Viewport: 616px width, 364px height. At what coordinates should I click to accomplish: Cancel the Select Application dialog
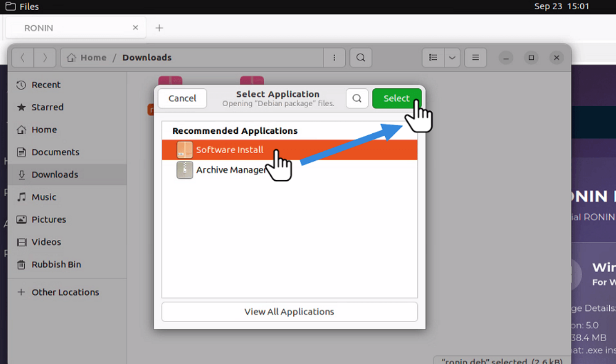tap(182, 98)
